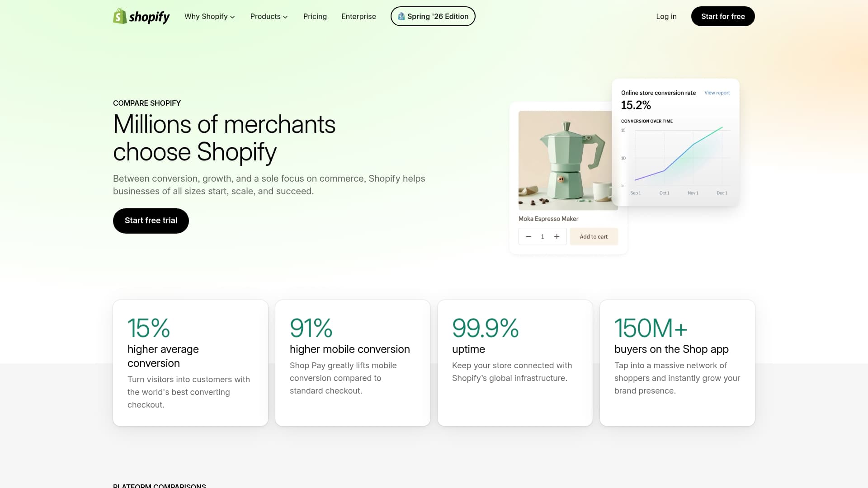Click the plus icon in the quantity stepper

coord(557,236)
